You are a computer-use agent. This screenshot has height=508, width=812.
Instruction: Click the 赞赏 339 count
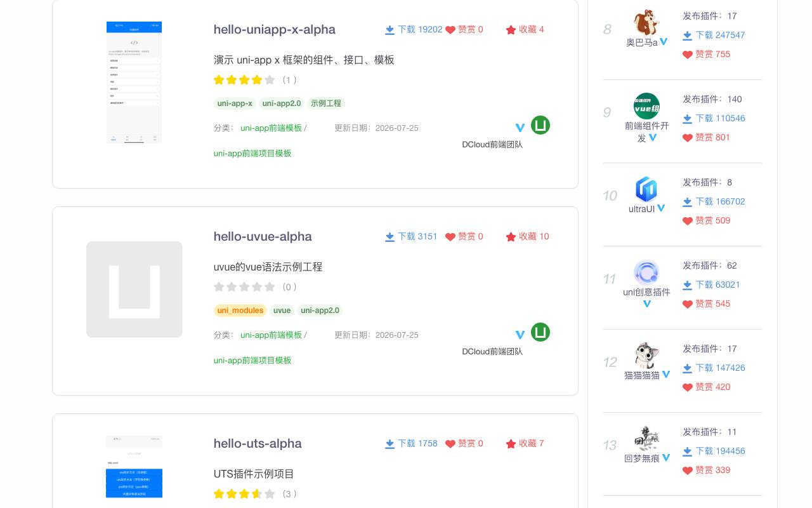(712, 470)
